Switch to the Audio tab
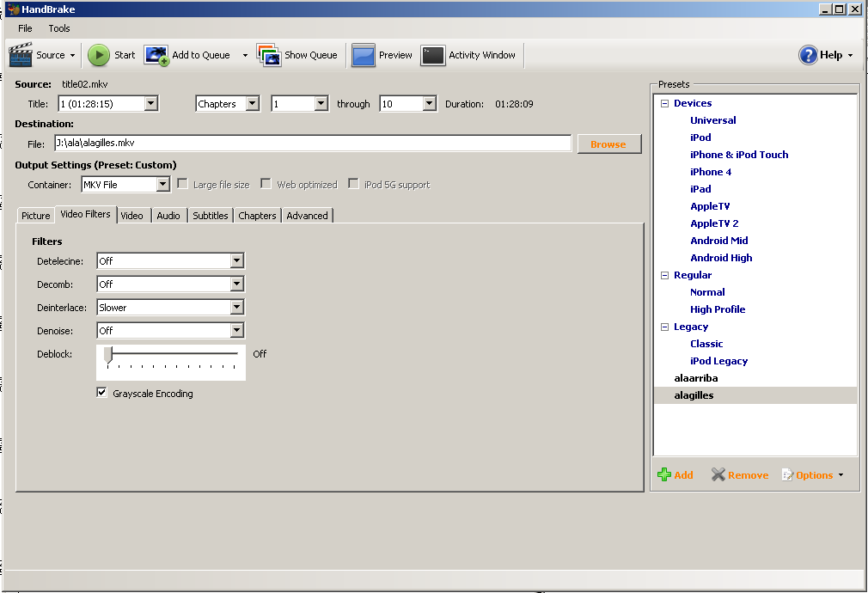 click(168, 216)
